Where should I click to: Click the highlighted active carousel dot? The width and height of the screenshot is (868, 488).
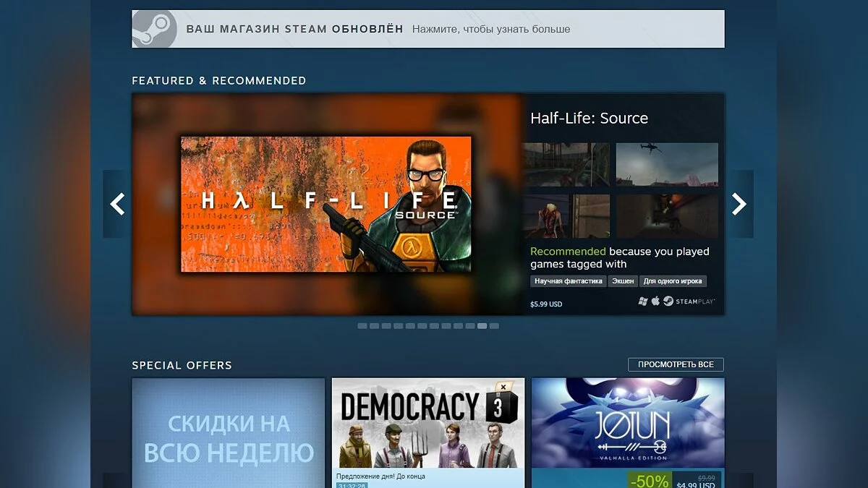pos(482,326)
